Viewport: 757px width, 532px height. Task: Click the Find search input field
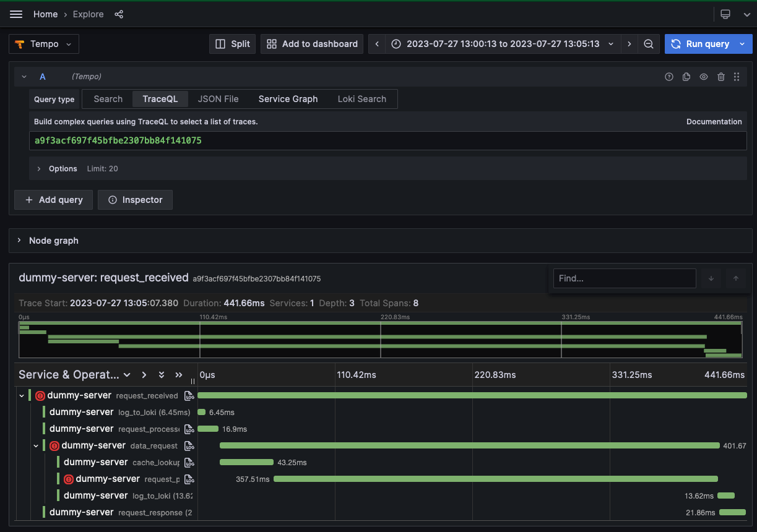pyautogui.click(x=624, y=278)
